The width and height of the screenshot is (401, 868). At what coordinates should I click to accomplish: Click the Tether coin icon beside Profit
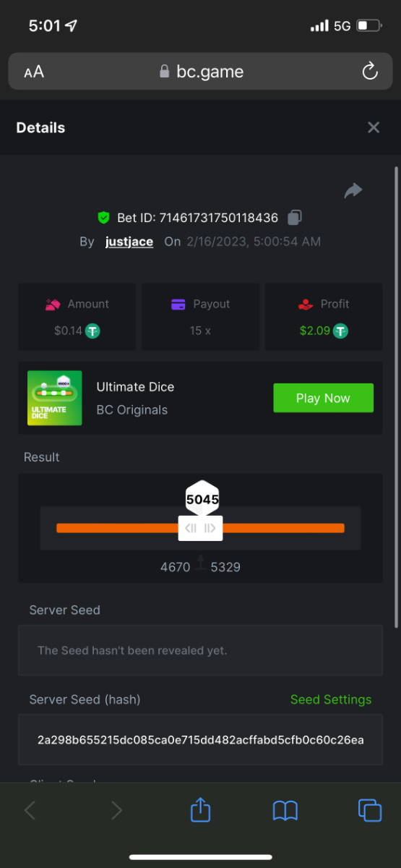click(x=340, y=331)
